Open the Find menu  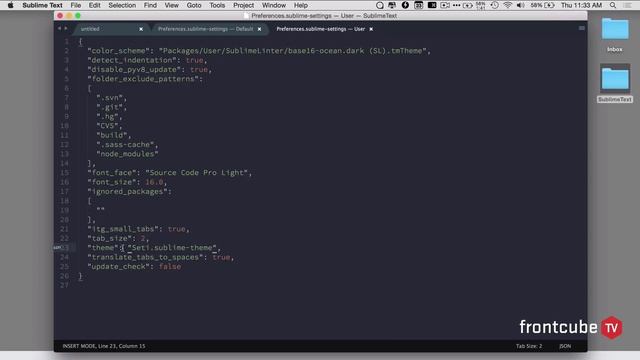click(150, 5)
